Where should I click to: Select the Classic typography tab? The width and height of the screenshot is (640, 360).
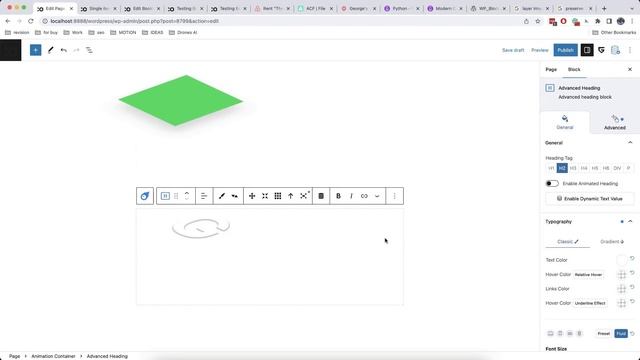[x=568, y=242]
